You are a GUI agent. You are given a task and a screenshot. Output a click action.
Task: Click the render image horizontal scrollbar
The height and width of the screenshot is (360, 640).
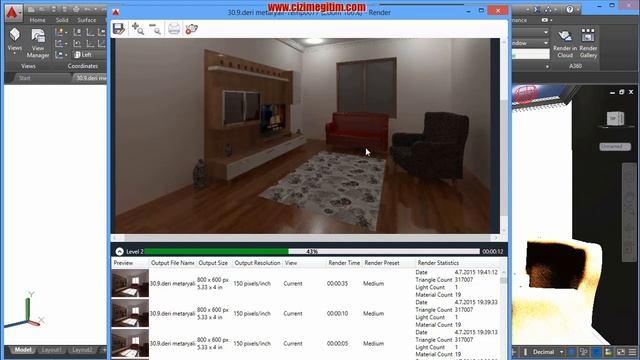[305, 238]
